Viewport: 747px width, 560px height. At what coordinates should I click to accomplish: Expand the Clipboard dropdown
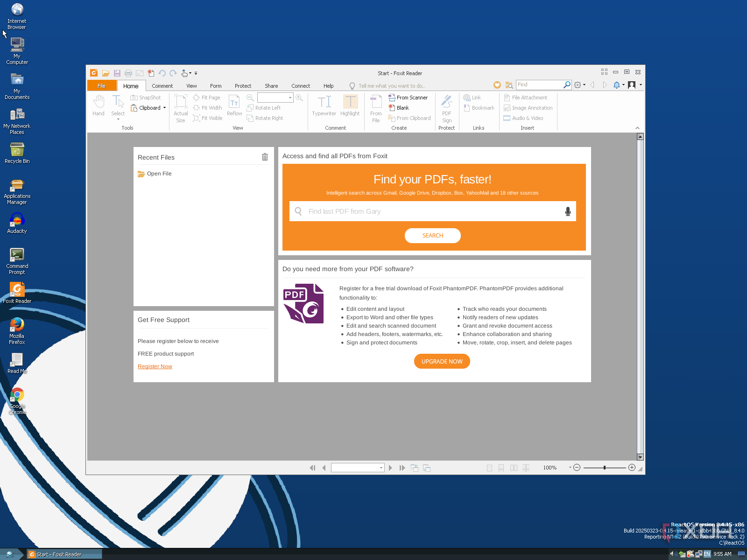(164, 108)
